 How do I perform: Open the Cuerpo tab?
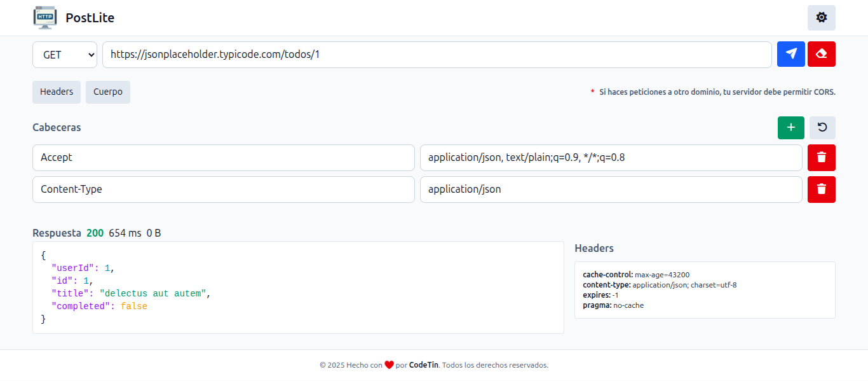click(x=108, y=92)
